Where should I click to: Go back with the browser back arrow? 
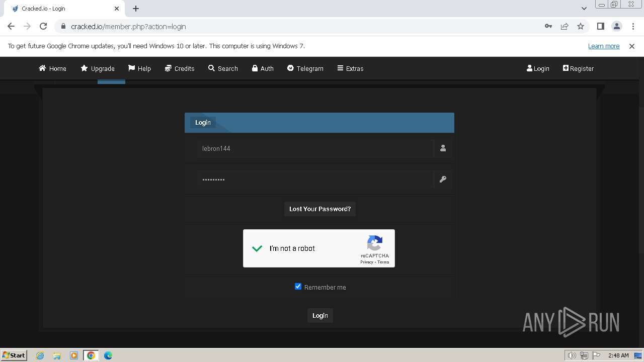point(11,26)
